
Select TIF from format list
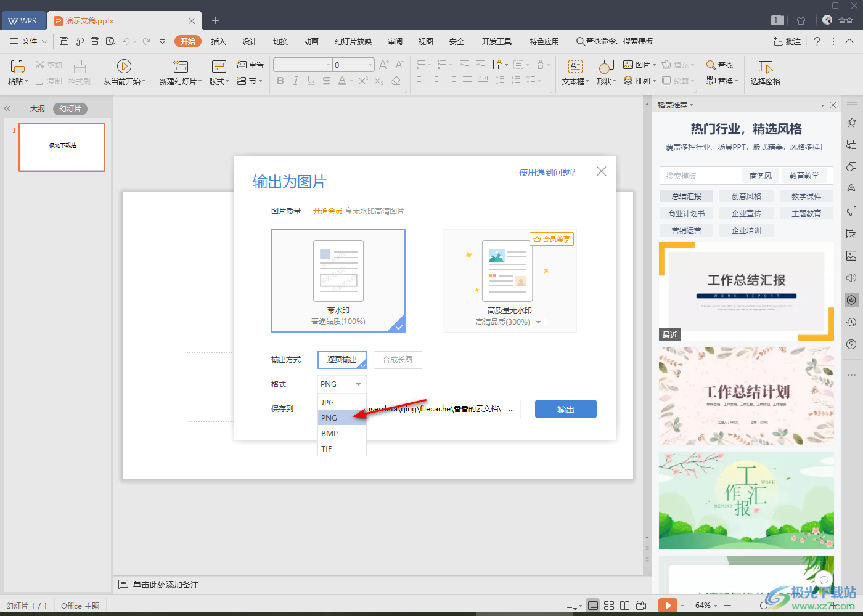[342, 448]
